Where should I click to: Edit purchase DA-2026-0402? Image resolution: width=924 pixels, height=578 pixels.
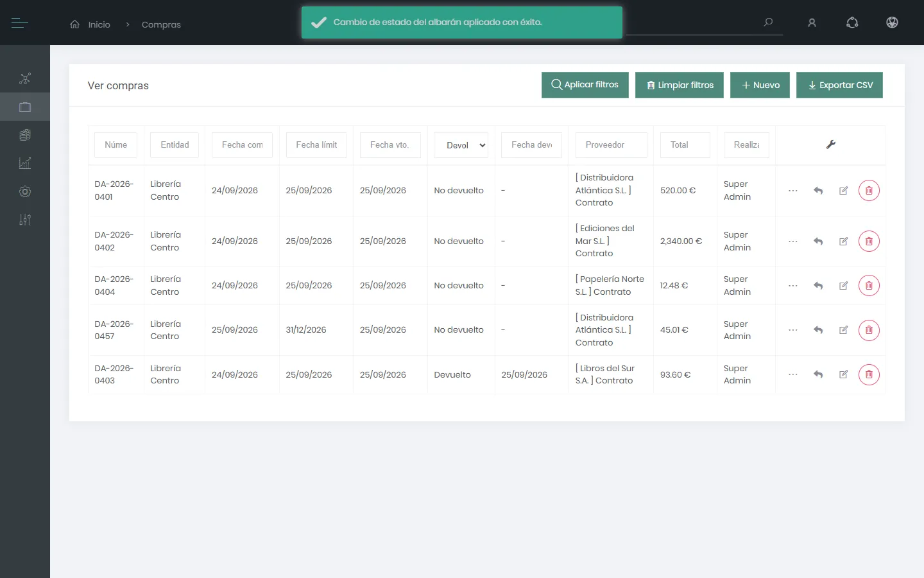[x=844, y=241]
